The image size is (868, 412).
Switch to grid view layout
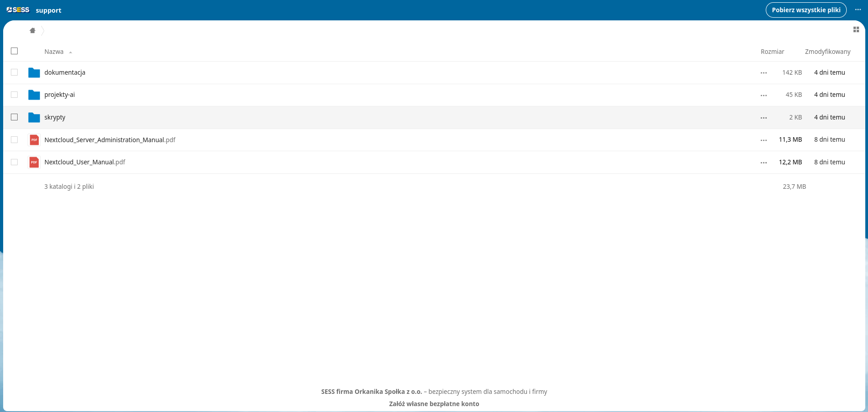point(856,30)
